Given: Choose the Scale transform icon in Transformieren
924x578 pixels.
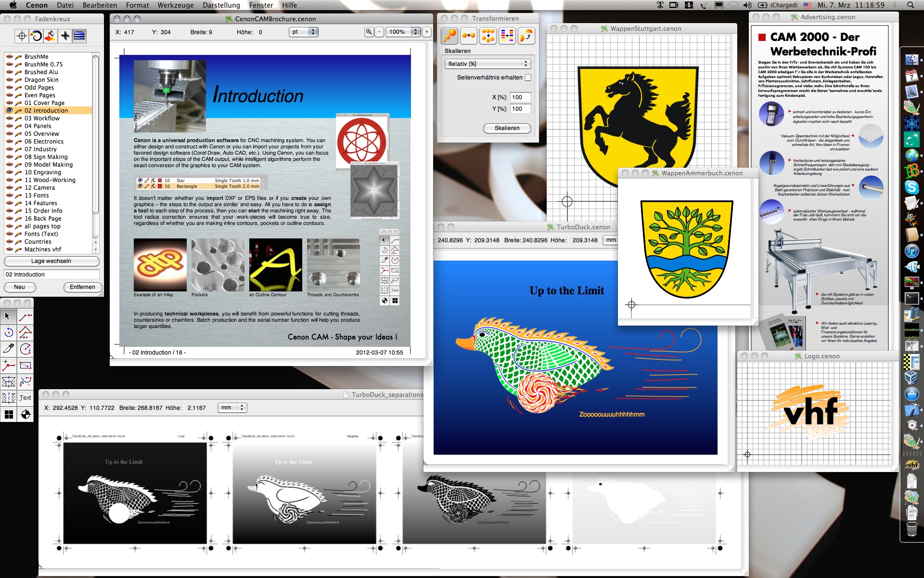Looking at the screenshot, I should tap(449, 36).
